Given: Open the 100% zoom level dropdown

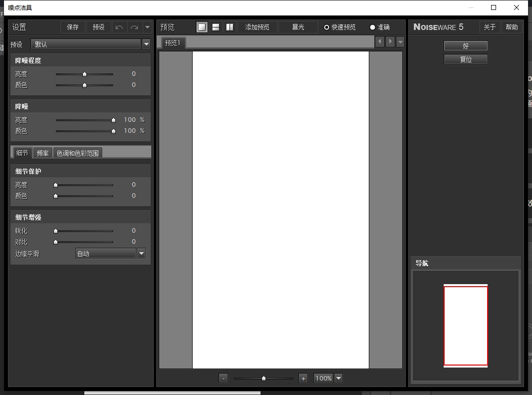Looking at the screenshot, I should coord(337,378).
